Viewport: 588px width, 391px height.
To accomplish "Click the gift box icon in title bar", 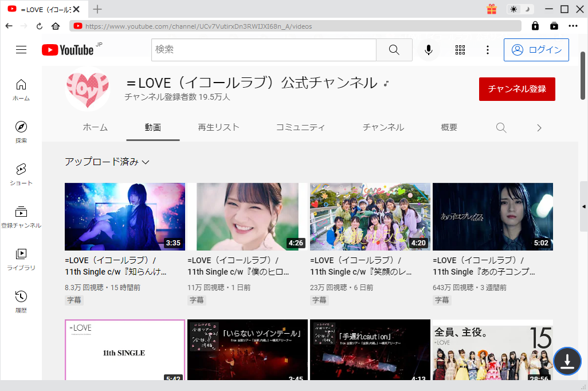I will point(492,9).
